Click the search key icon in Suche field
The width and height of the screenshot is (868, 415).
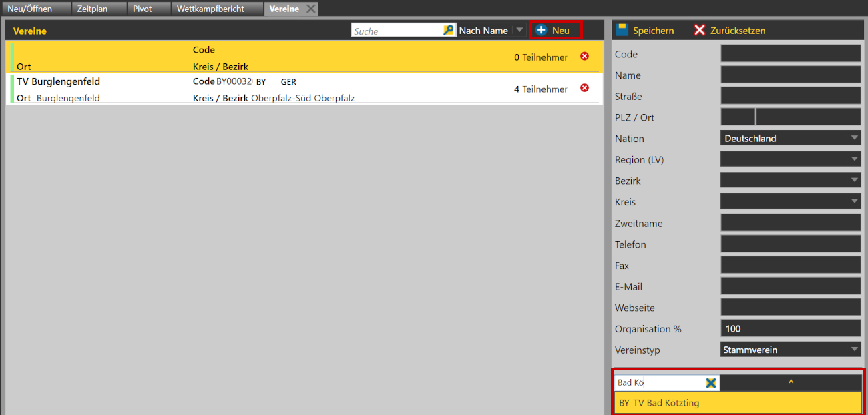click(x=448, y=30)
